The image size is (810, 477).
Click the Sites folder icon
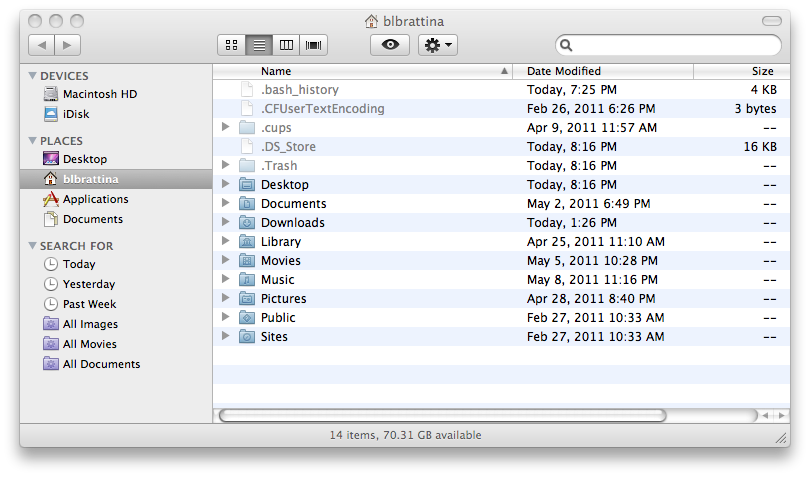(x=247, y=336)
